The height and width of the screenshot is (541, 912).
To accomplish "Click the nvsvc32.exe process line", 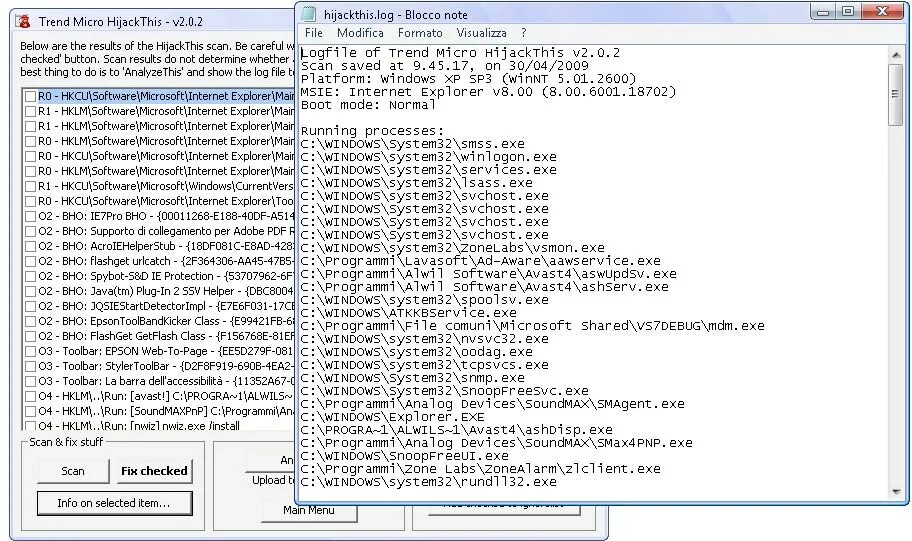I will pyautogui.click(x=425, y=339).
